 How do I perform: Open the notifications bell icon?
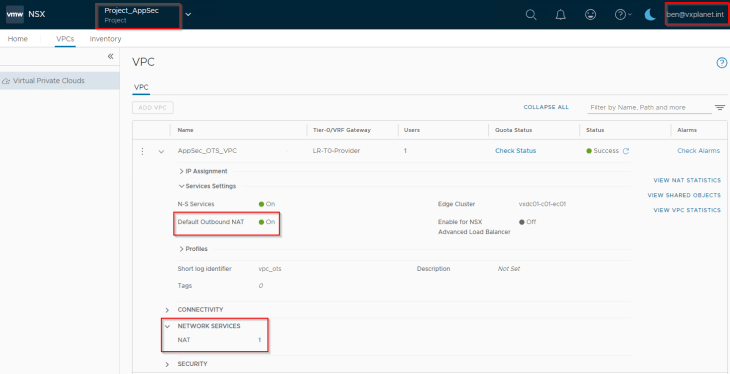coord(561,14)
